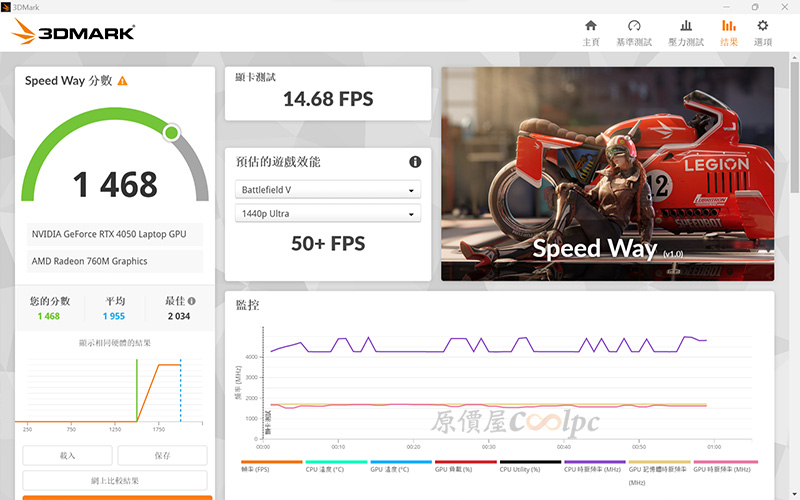This screenshot has height=500, width=800.
Task: Go to the Home (主頁) tab
Action: [x=591, y=33]
